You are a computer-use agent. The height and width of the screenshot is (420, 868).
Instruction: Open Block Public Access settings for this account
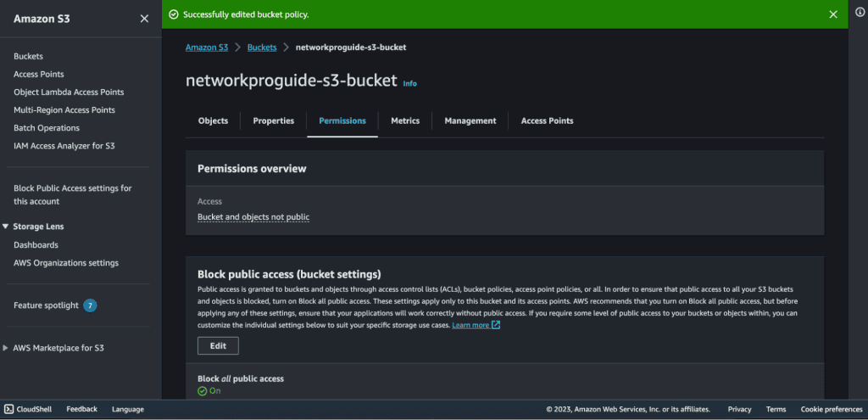coord(73,195)
